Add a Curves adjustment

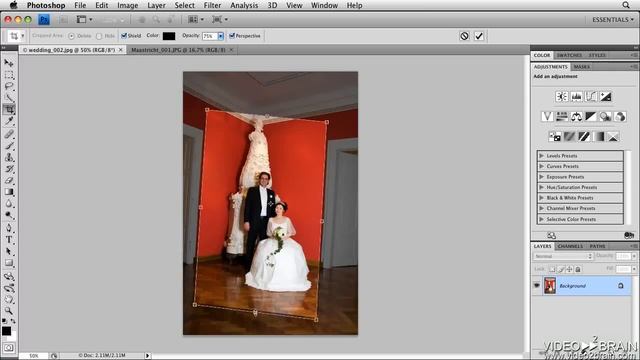(591, 97)
